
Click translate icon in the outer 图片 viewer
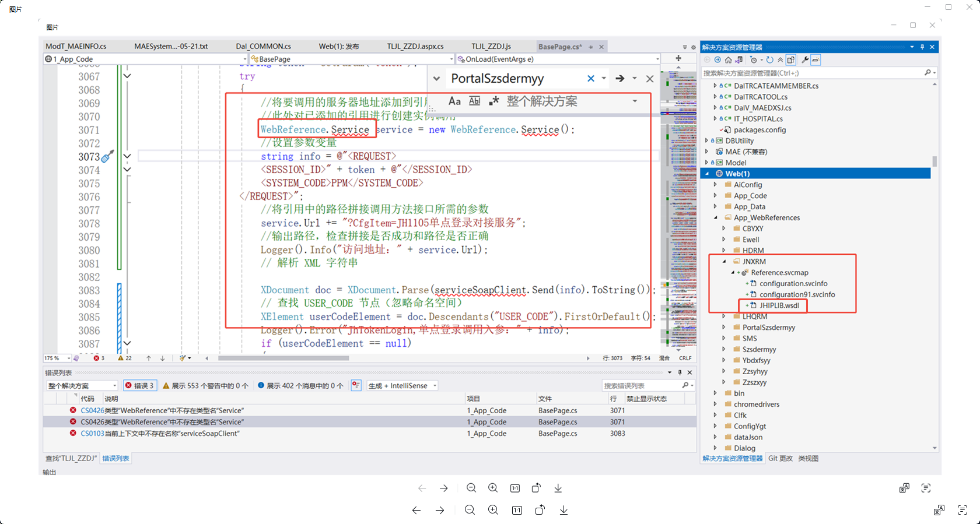coord(939,510)
